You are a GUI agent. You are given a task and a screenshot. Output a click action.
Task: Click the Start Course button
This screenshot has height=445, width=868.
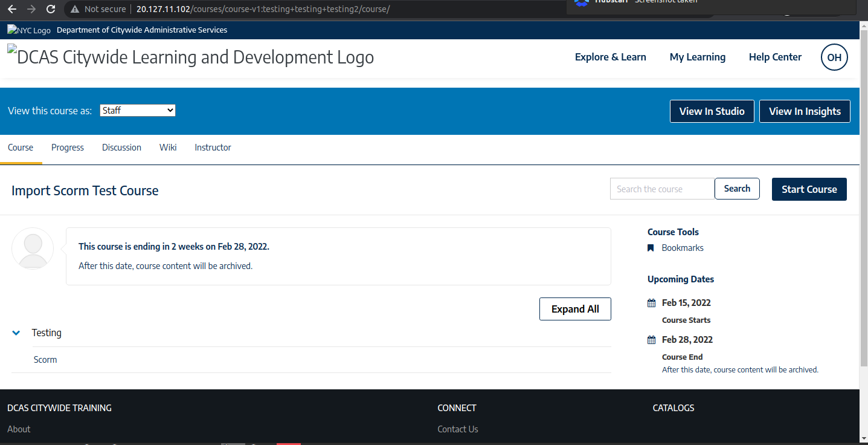(809, 189)
